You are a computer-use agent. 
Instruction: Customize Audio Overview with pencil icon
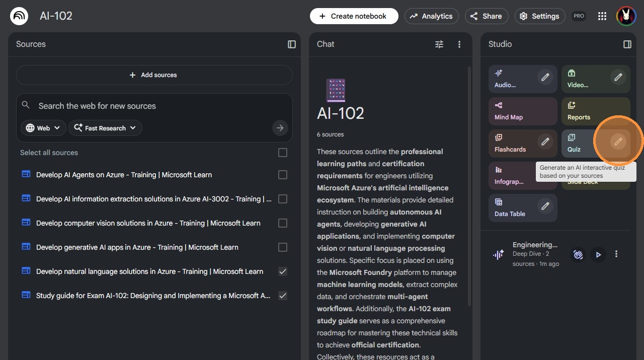[545, 78]
